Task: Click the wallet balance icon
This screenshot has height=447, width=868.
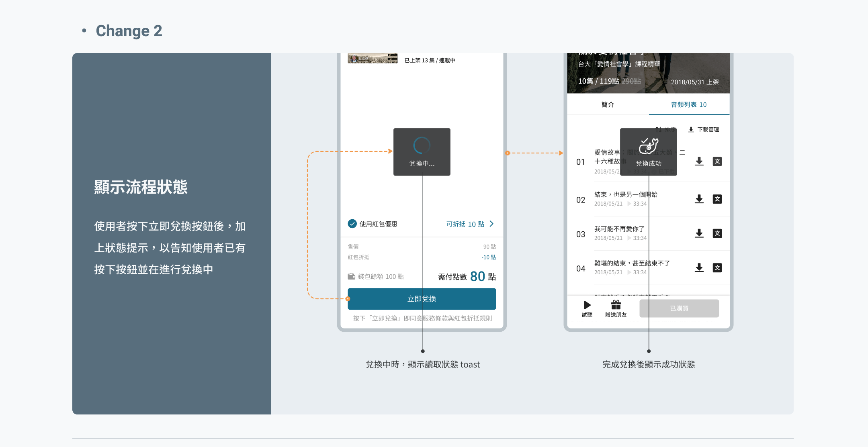Action: click(351, 276)
